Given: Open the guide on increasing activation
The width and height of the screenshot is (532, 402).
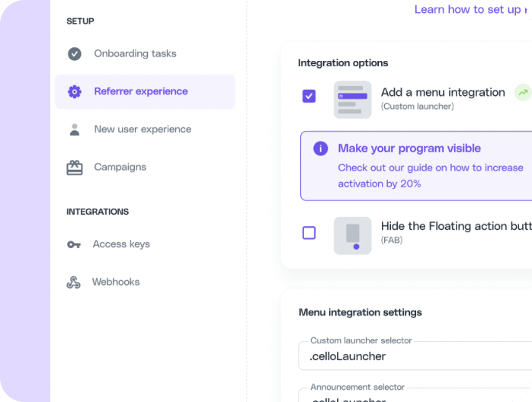Looking at the screenshot, I should [431, 175].
